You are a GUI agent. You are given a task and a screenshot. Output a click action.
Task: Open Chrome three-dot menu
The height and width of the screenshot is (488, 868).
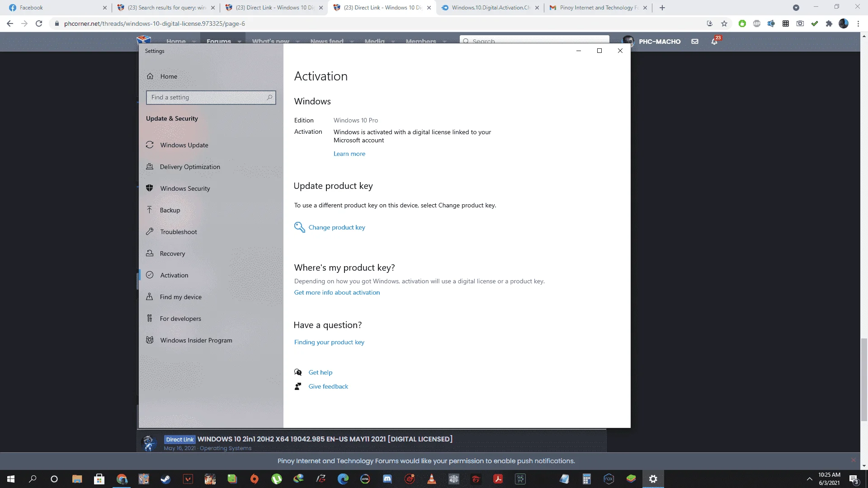(x=858, y=23)
